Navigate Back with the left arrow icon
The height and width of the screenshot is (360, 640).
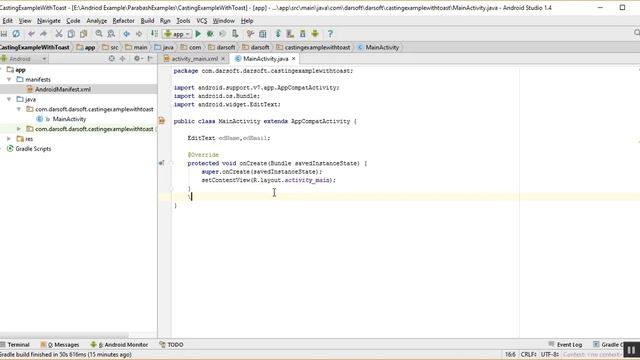(x=127, y=34)
